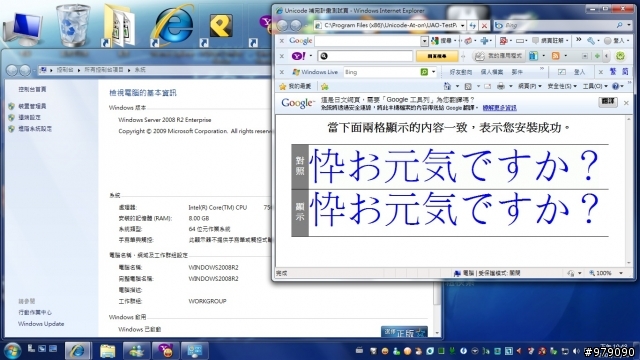Viewport: 640px width, 360px height.
Task: Click the IE command bar feeds icon
Action: point(468,86)
